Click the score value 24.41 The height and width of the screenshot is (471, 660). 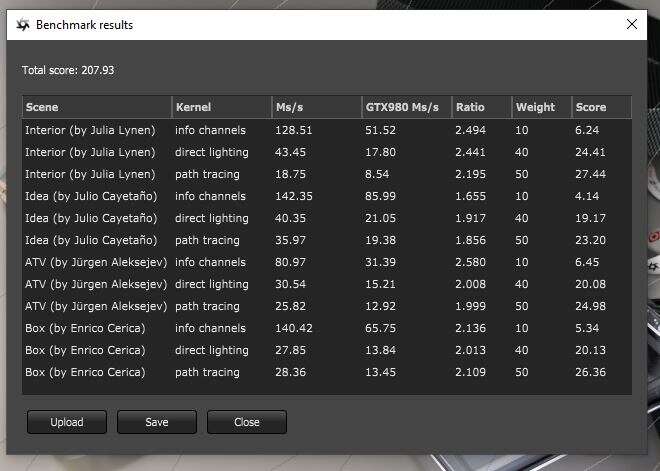tap(591, 152)
